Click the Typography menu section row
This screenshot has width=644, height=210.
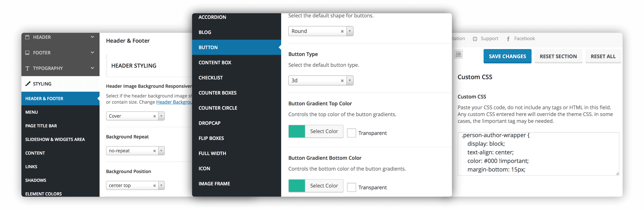[61, 68]
